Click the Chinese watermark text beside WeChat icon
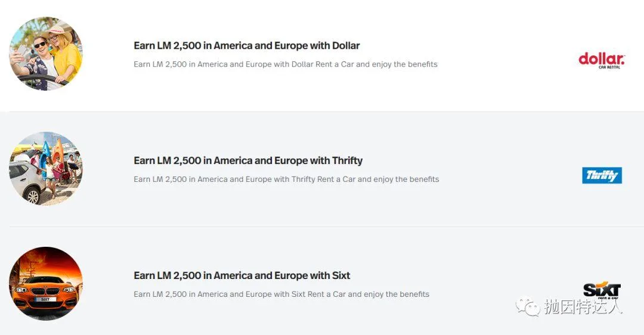Image resolution: width=644 pixels, height=335 pixels. pos(583,308)
